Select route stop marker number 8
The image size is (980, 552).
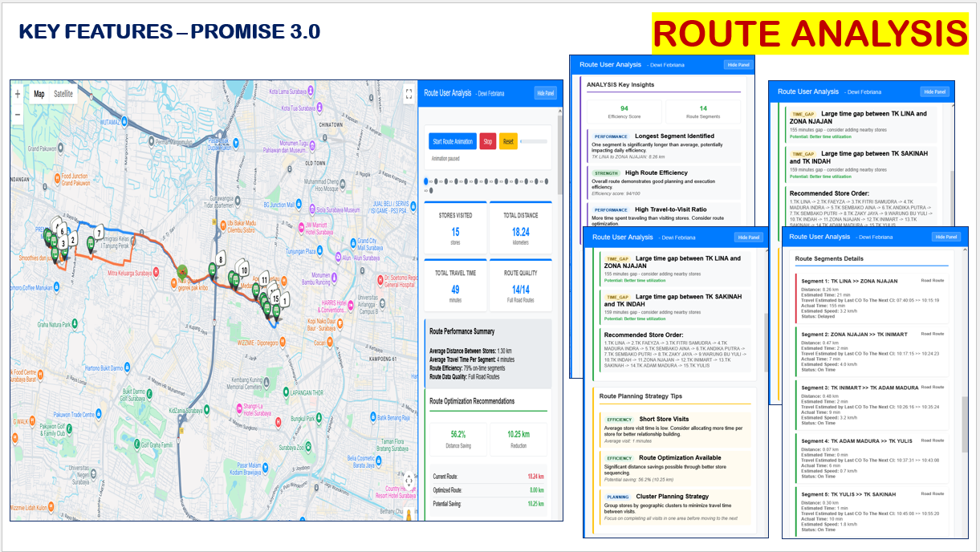[x=220, y=261]
